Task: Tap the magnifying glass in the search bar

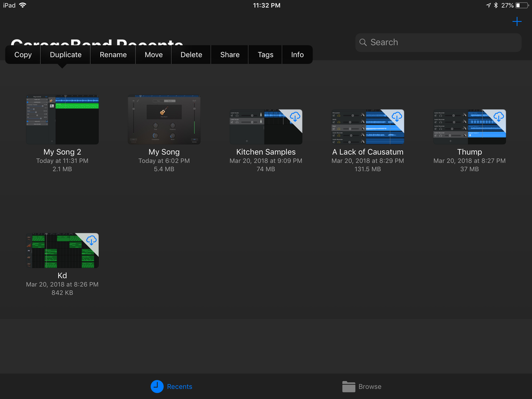Action: 363,42
